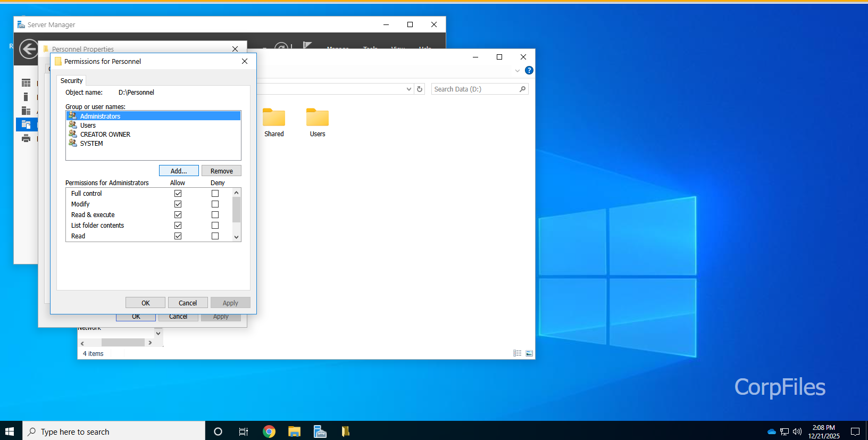Refresh the Data (D:) folder view
The image size is (868, 440).
[420, 89]
